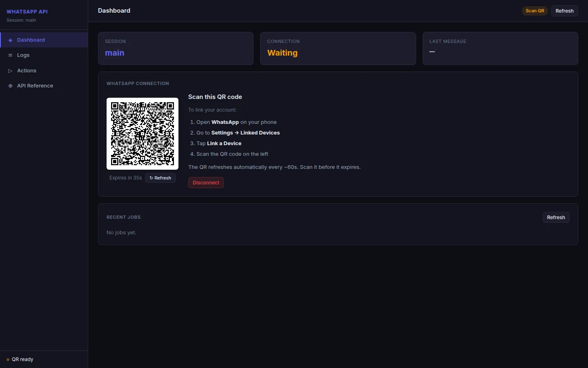Click the 'Scan this QR code' heading

click(x=215, y=97)
